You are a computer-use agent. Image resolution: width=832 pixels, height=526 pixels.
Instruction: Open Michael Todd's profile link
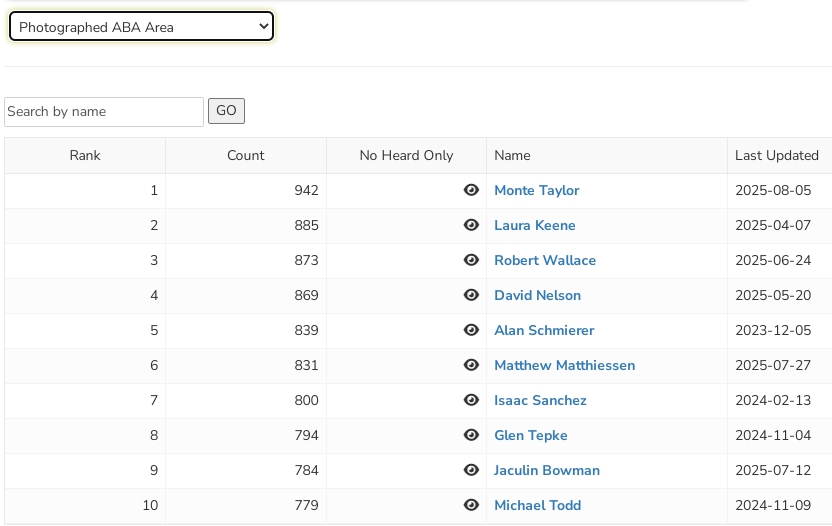point(537,505)
